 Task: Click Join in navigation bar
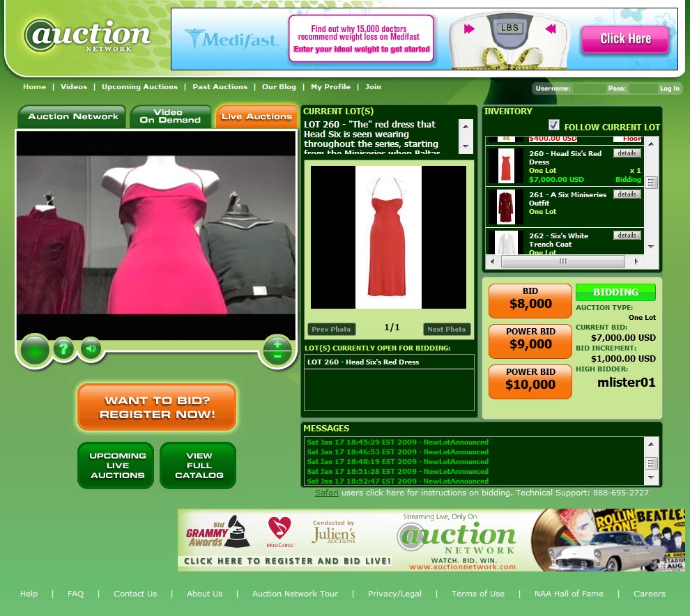[373, 86]
